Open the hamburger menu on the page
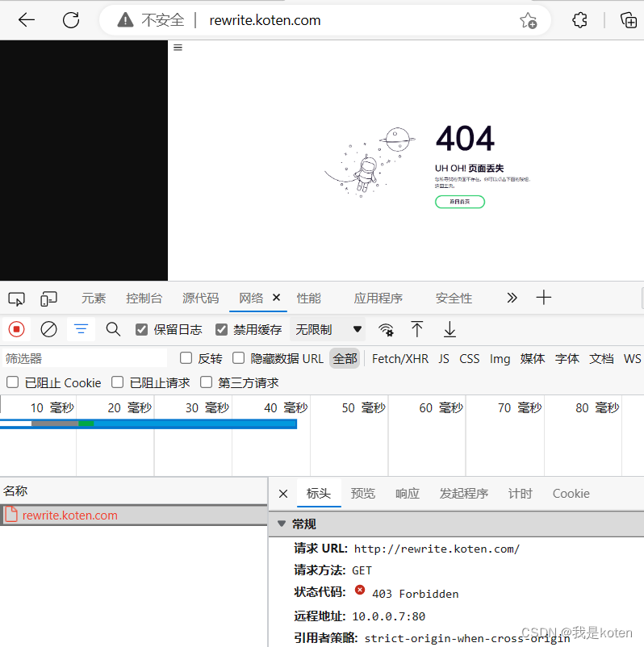This screenshot has width=644, height=647. (x=178, y=48)
